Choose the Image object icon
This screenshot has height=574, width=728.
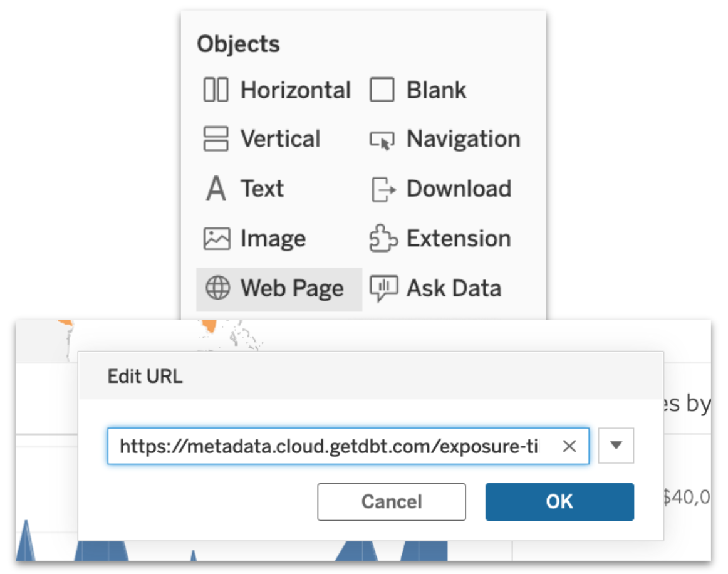click(x=216, y=238)
